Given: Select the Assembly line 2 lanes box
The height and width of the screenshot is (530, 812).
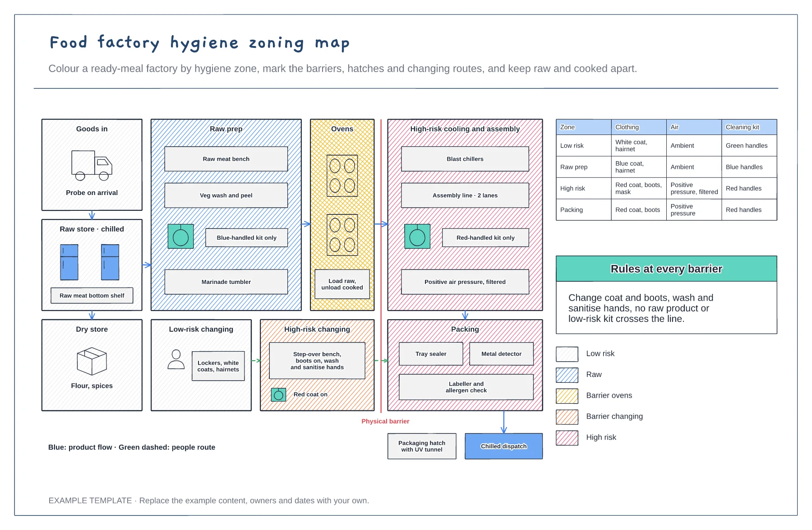Looking at the screenshot, I should pos(465,195).
